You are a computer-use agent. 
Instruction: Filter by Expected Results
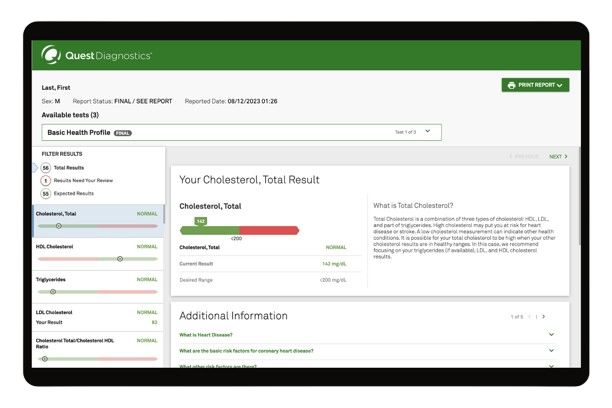click(x=74, y=193)
